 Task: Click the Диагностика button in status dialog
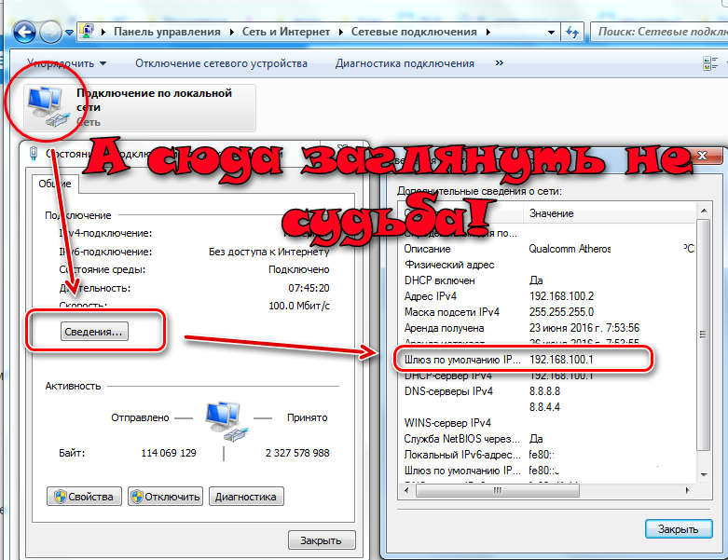coord(246,497)
